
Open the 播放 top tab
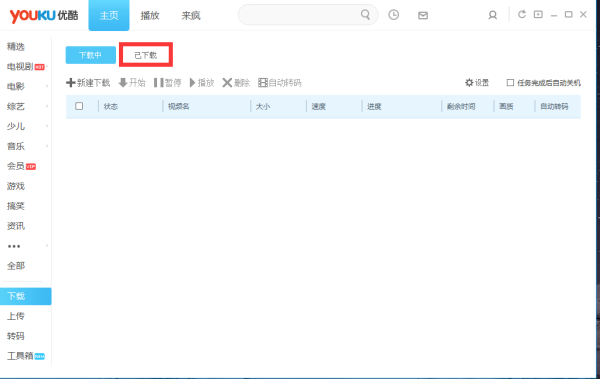click(150, 15)
